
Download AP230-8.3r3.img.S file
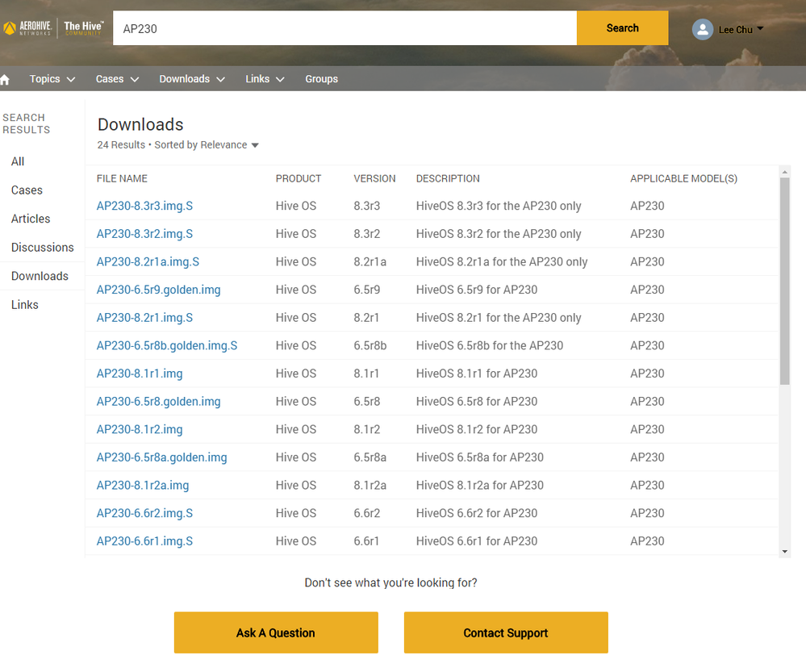pyautogui.click(x=144, y=207)
